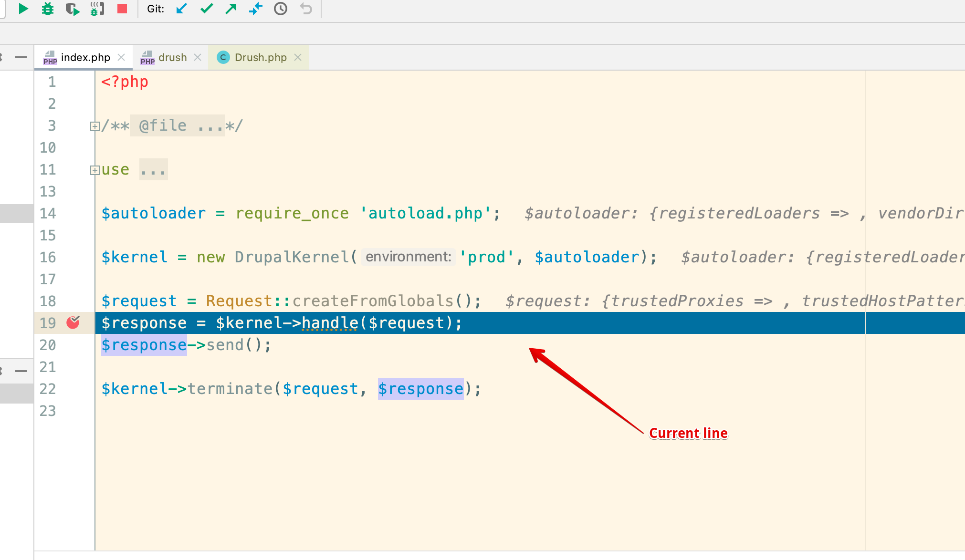Click the collapsed use ... ellipsis placeholder
The image size is (965, 560).
coord(153,170)
